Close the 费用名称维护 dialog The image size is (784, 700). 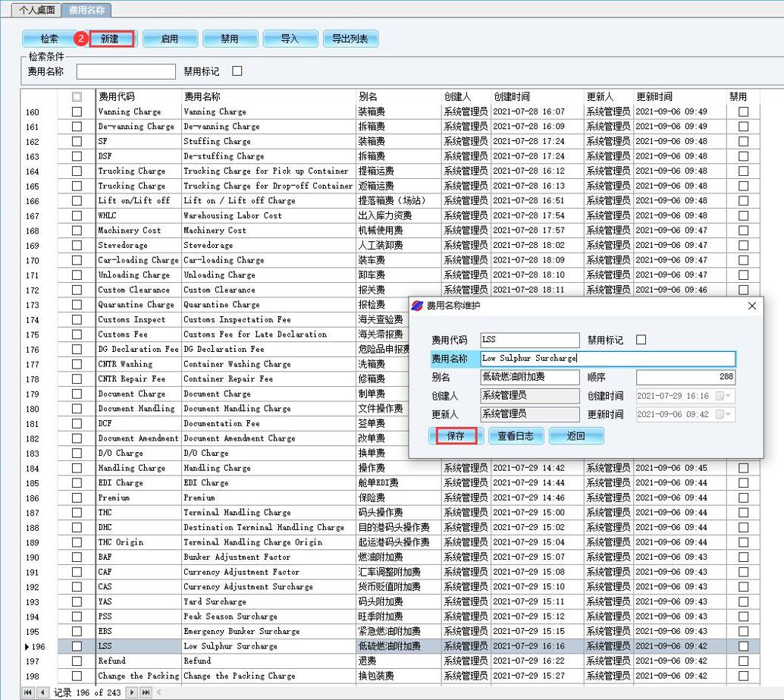point(752,306)
